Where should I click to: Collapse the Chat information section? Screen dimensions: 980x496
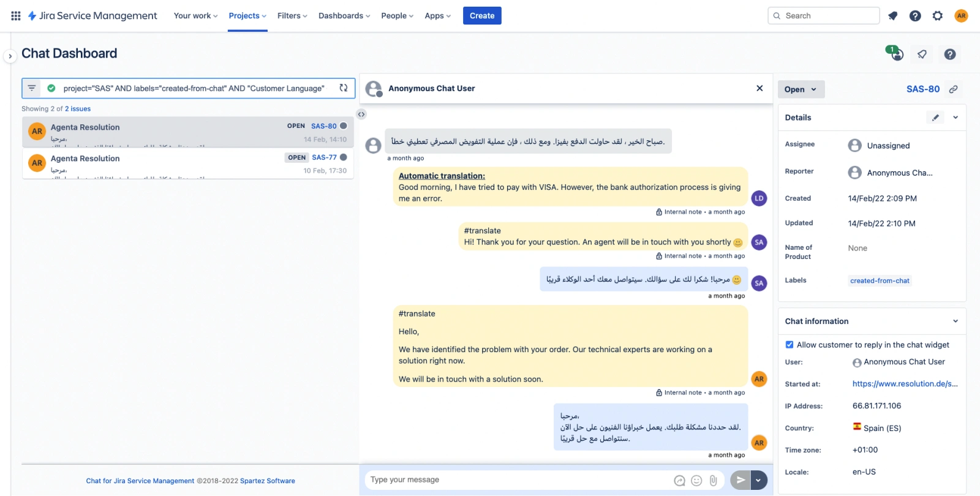[956, 321]
